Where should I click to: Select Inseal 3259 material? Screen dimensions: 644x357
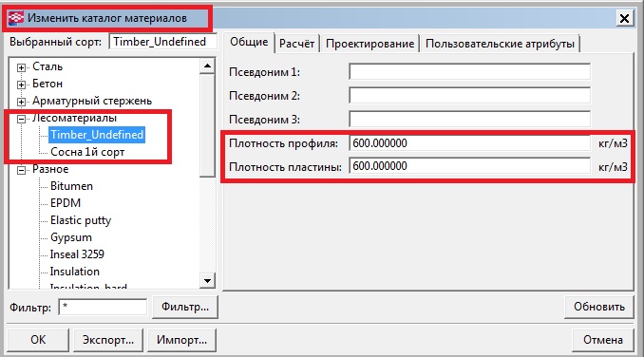pyautogui.click(x=77, y=254)
